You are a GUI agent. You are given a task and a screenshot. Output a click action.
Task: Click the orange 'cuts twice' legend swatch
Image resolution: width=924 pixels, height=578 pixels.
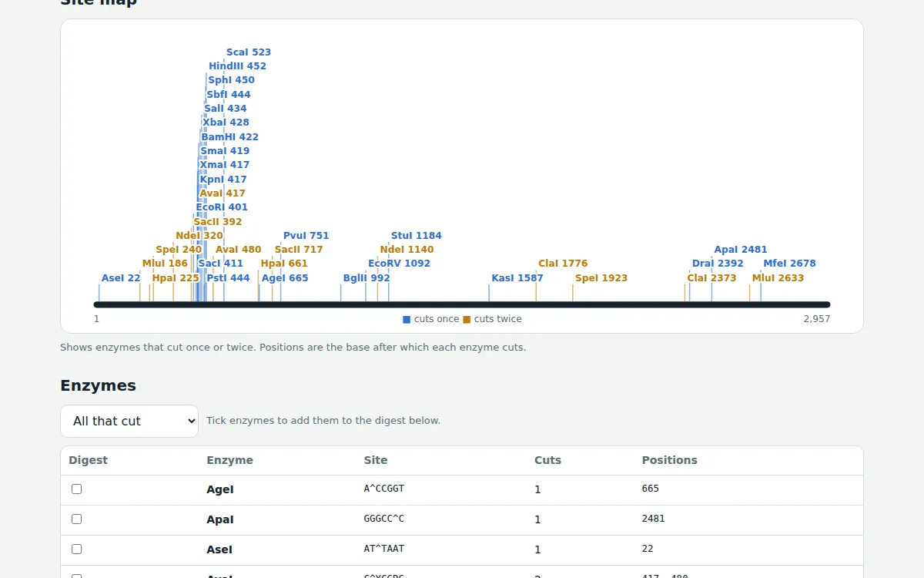[x=467, y=319]
